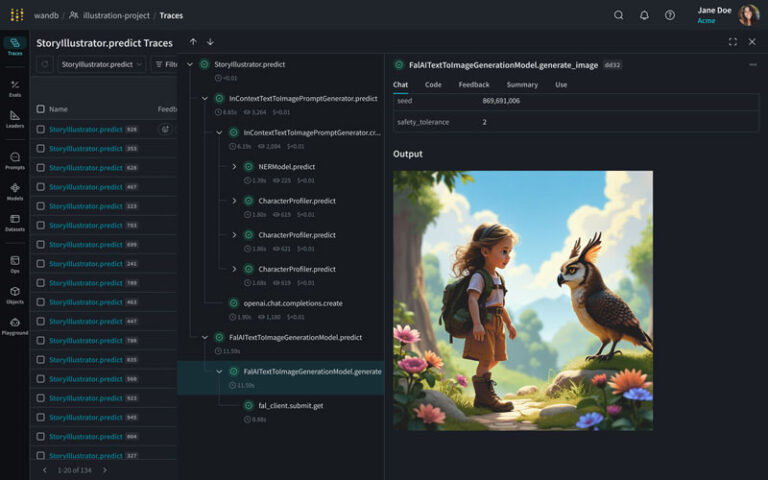Open the Summary tab
This screenshot has width=768, height=480.
pos(522,85)
